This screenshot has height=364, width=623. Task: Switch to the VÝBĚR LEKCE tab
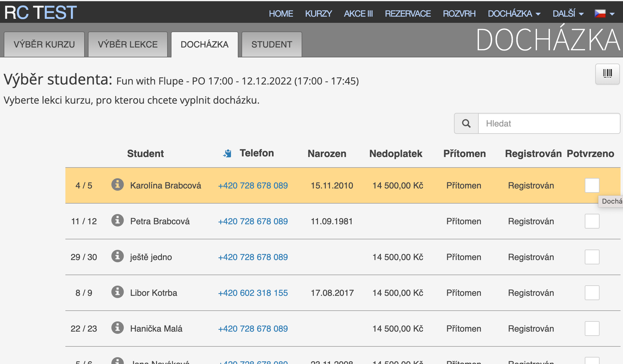coord(128,44)
